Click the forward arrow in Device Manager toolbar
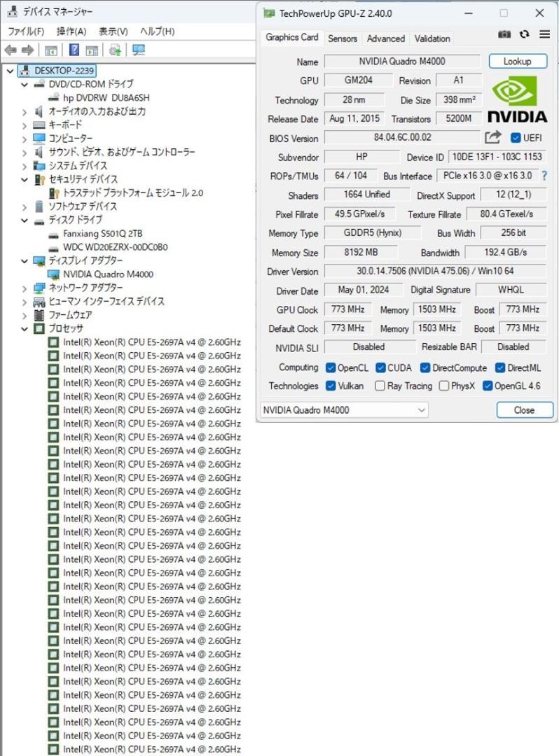The width and height of the screenshot is (559, 756). coord(28,50)
